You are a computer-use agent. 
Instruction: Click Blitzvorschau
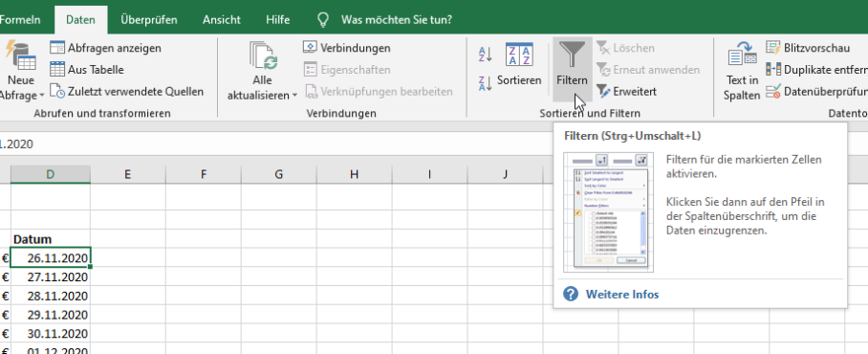click(808, 48)
